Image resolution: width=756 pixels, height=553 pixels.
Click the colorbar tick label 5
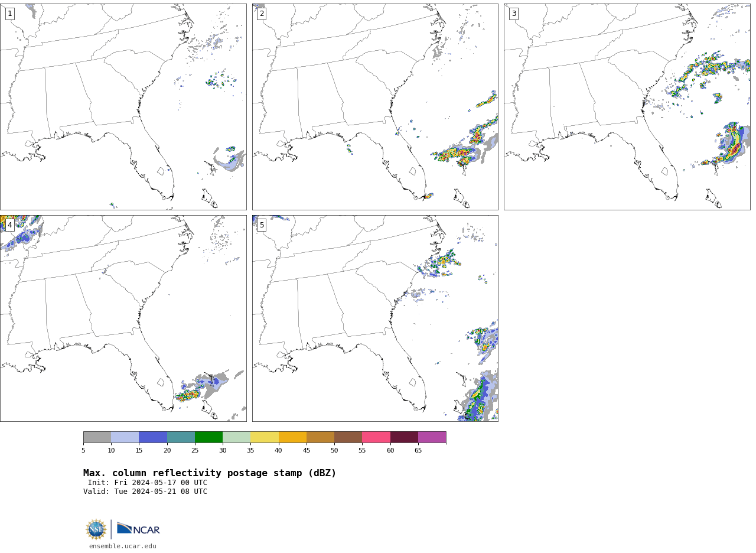click(83, 451)
